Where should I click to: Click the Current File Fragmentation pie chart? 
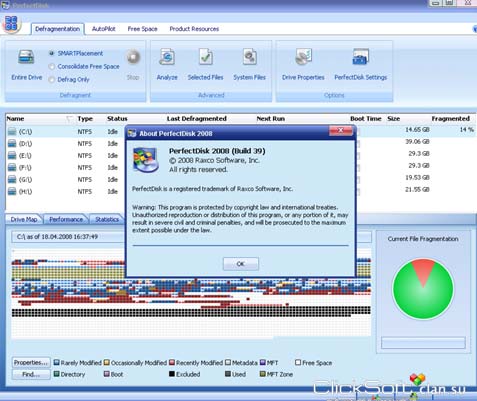[x=423, y=289]
